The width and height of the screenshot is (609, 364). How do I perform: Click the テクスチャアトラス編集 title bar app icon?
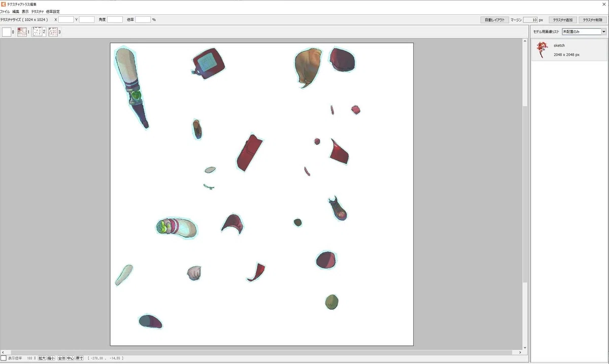3,4
